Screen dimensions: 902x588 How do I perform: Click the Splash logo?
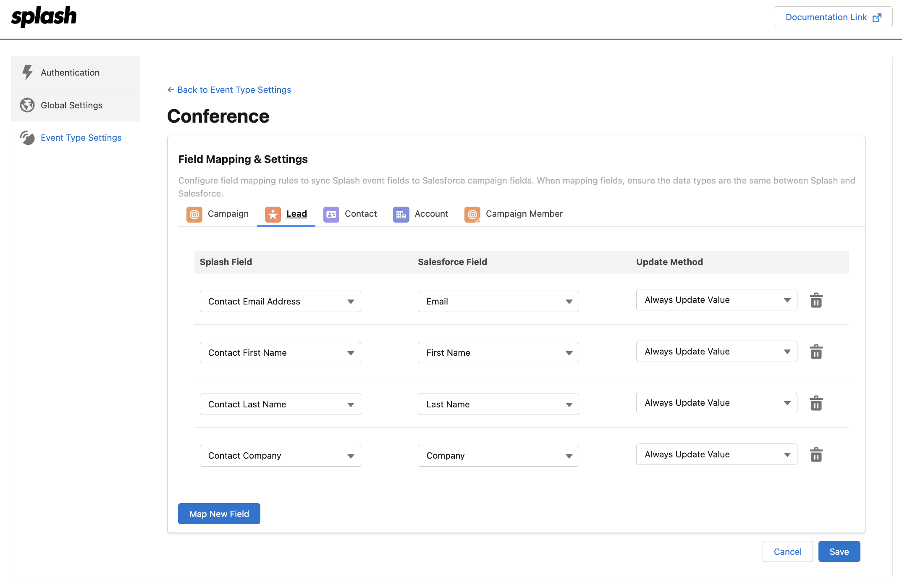[44, 17]
